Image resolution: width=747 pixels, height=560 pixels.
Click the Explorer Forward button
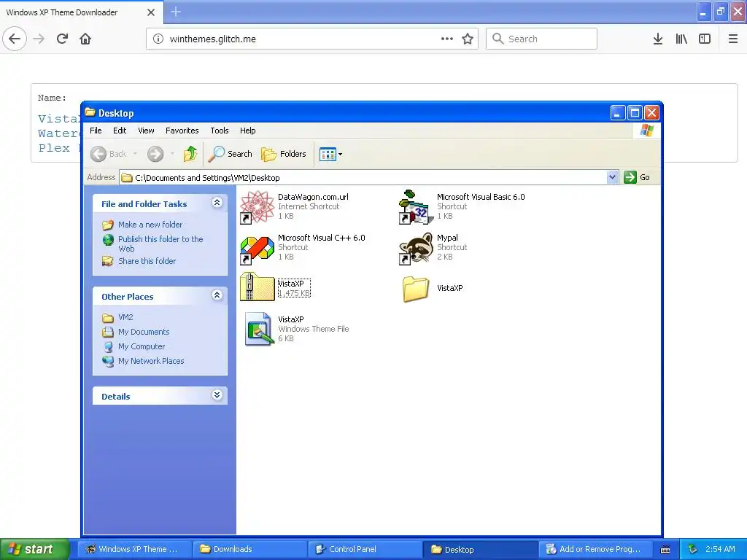tap(155, 154)
